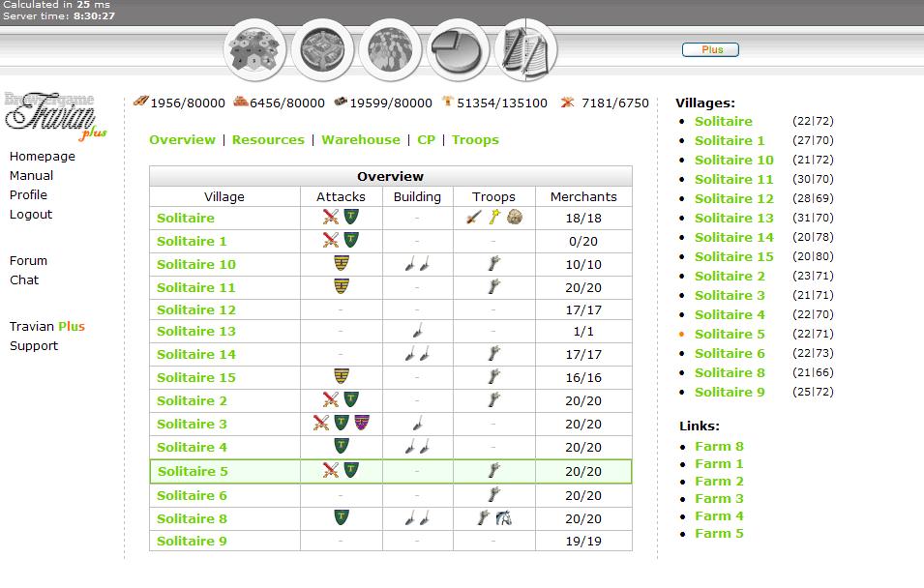The width and height of the screenshot is (924, 588).
Task: Go to Logout in the left menu
Action: pos(31,214)
